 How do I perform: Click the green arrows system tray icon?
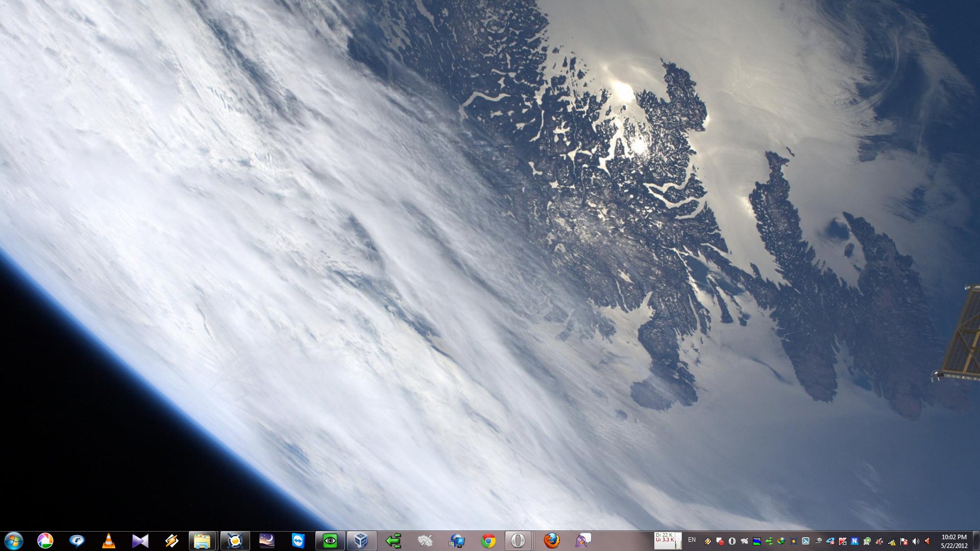[769, 541]
